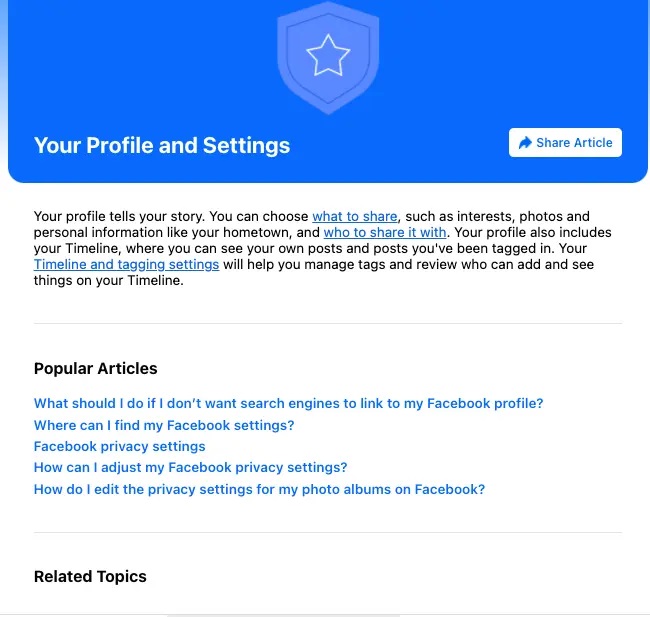
Task: Click the share arrow icon
Action: pos(525,143)
